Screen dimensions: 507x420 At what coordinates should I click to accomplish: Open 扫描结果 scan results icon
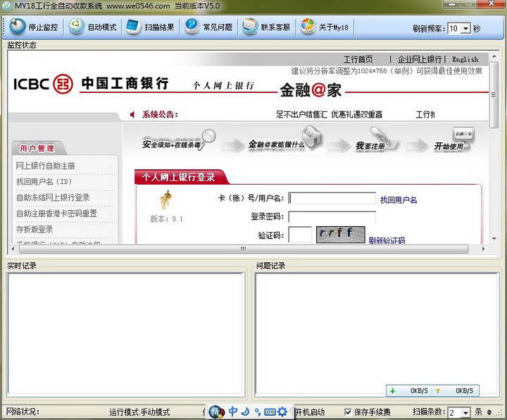click(x=133, y=27)
